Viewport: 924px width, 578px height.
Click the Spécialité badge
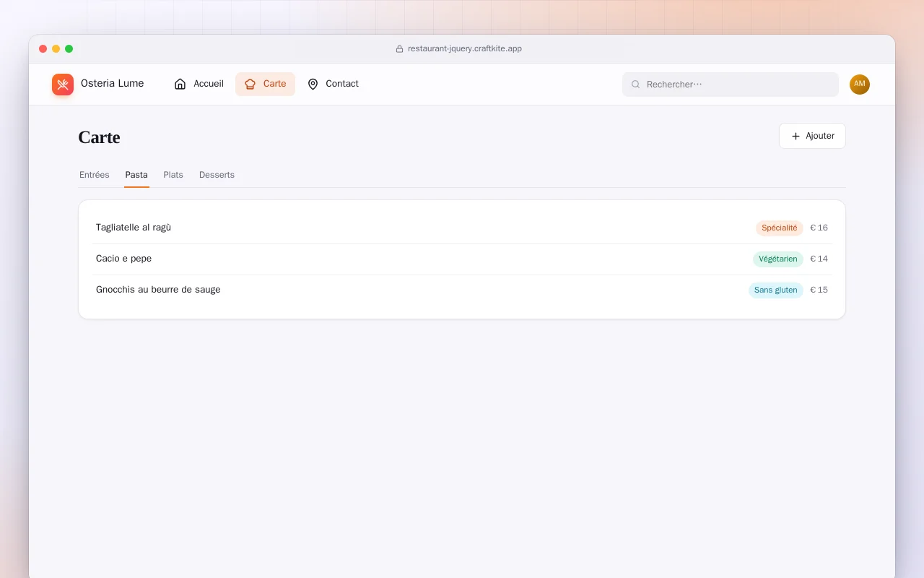(780, 228)
